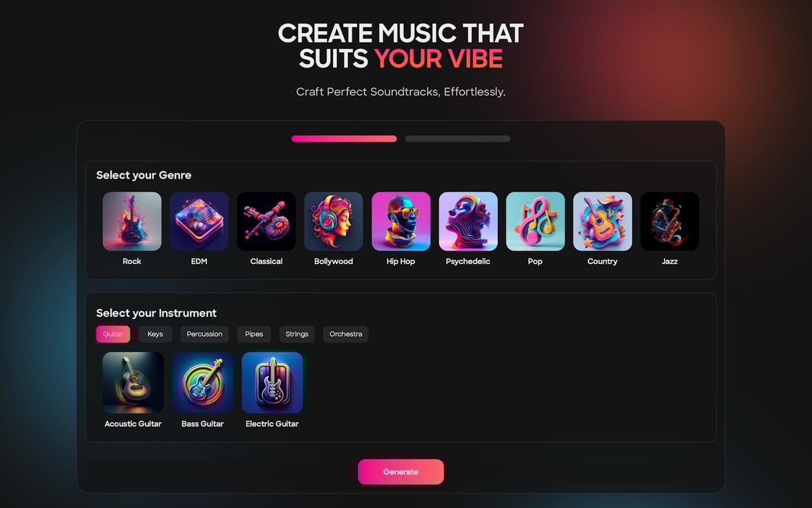Choose the Electric Guitar instrument
The height and width of the screenshot is (508, 812).
tap(272, 382)
